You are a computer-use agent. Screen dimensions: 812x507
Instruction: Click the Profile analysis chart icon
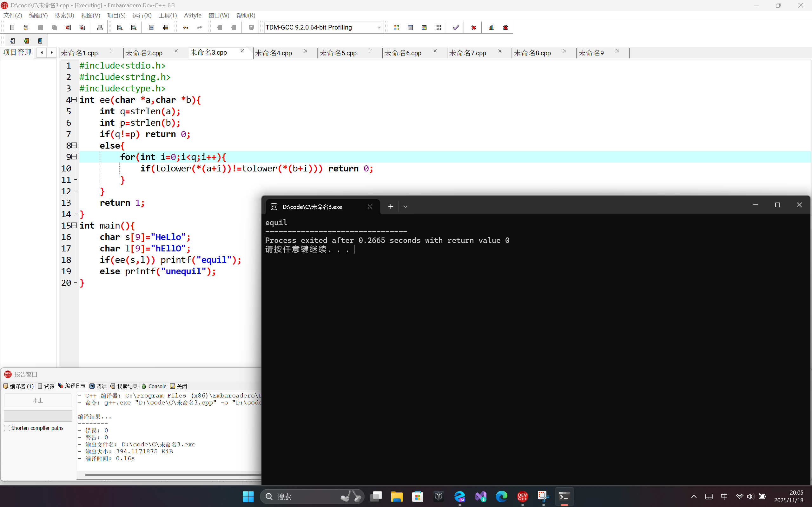[x=491, y=28]
